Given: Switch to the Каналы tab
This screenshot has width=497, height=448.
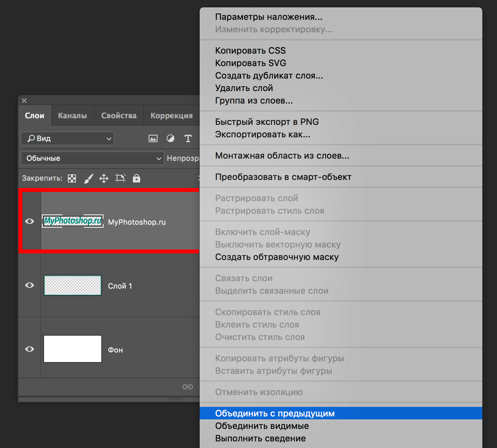Looking at the screenshot, I should click(72, 116).
